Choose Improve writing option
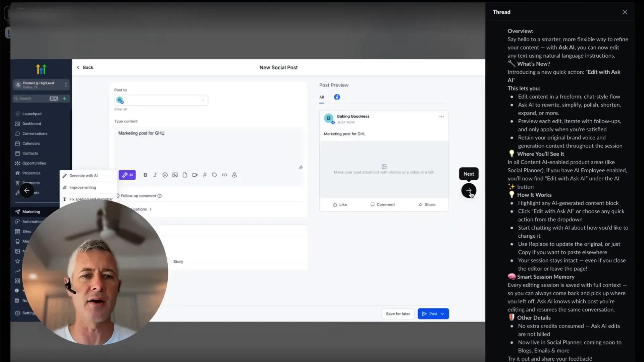Image resolution: width=644 pixels, height=362 pixels. pyautogui.click(x=83, y=188)
